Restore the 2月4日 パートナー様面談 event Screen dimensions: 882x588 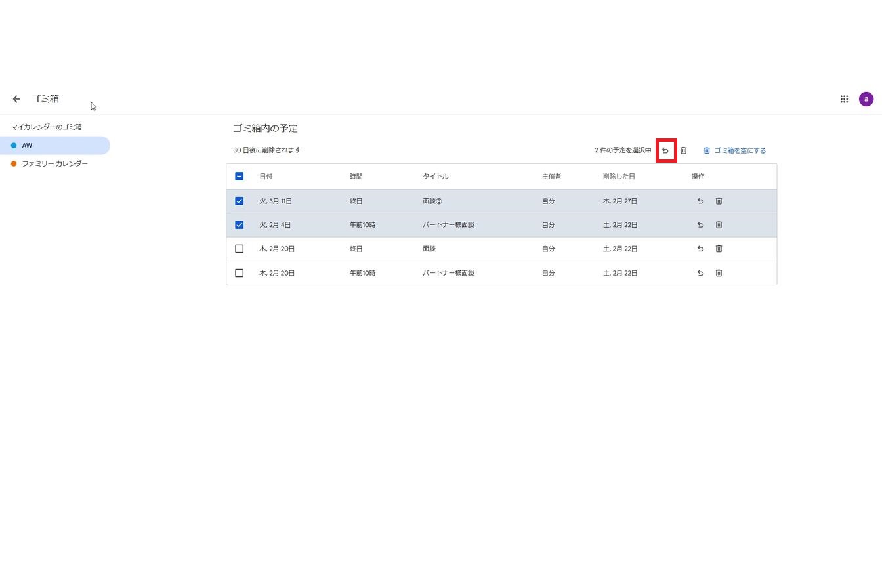coord(700,225)
